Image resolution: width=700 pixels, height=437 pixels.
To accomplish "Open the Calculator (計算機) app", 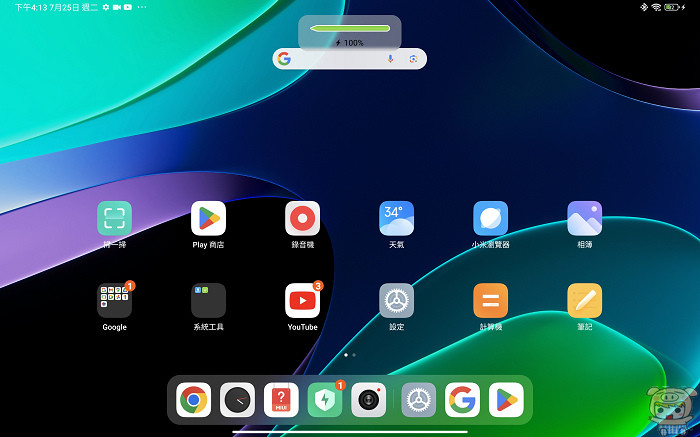I will tap(491, 300).
